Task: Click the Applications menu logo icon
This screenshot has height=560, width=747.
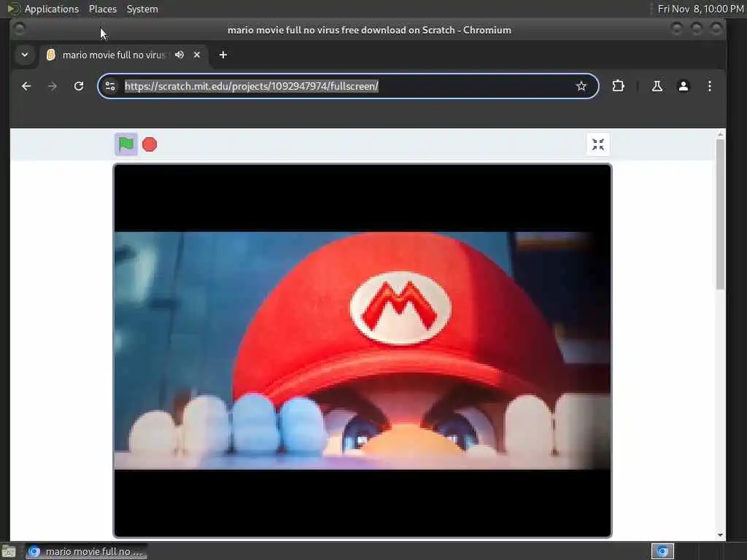Action: [x=13, y=9]
